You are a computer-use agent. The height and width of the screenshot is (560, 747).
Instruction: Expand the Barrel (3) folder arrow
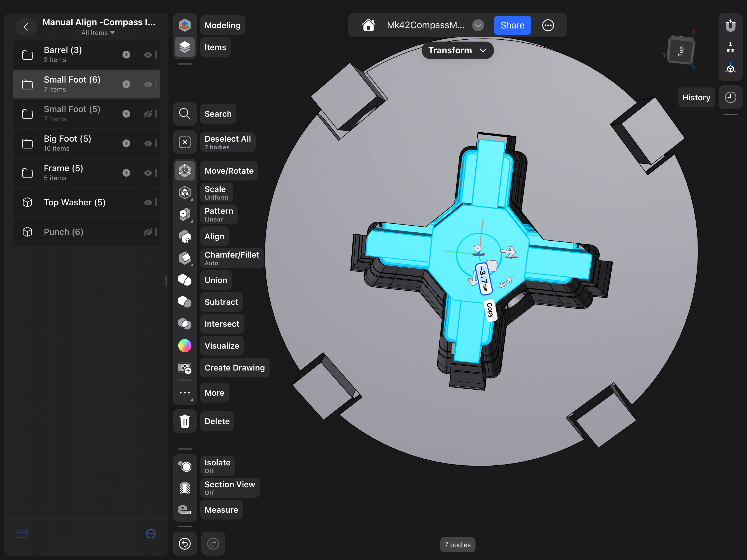tap(126, 55)
